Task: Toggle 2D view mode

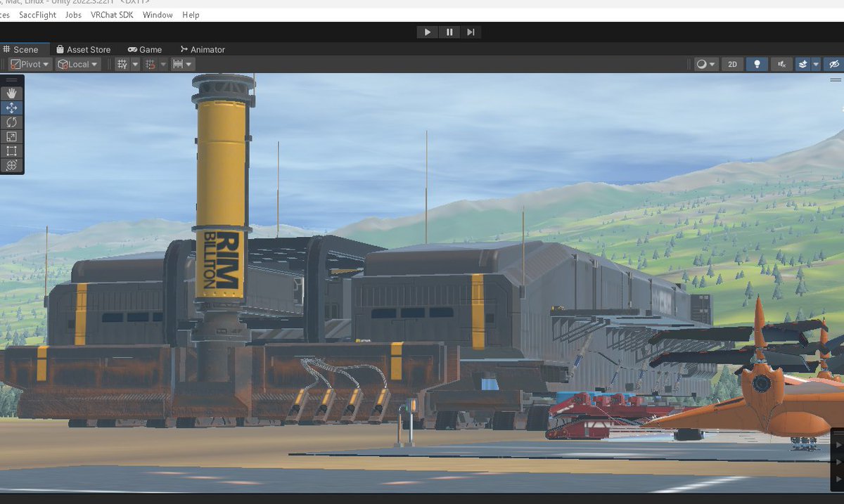Action: click(x=732, y=64)
